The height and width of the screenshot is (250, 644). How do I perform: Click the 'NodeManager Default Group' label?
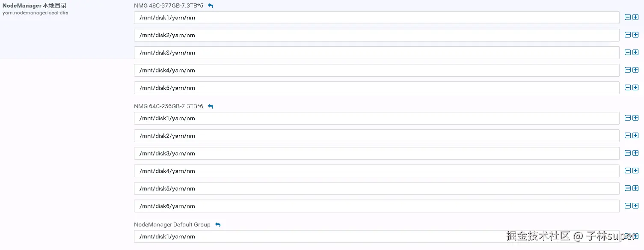coord(172,225)
